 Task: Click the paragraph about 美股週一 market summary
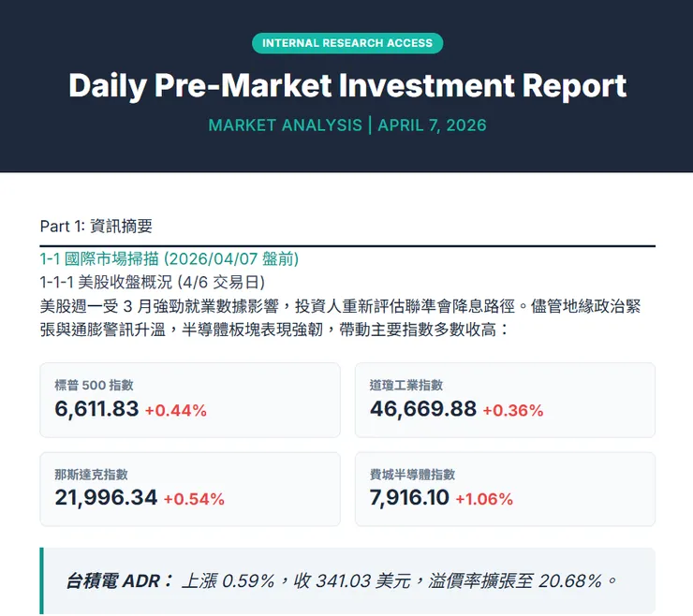342,317
